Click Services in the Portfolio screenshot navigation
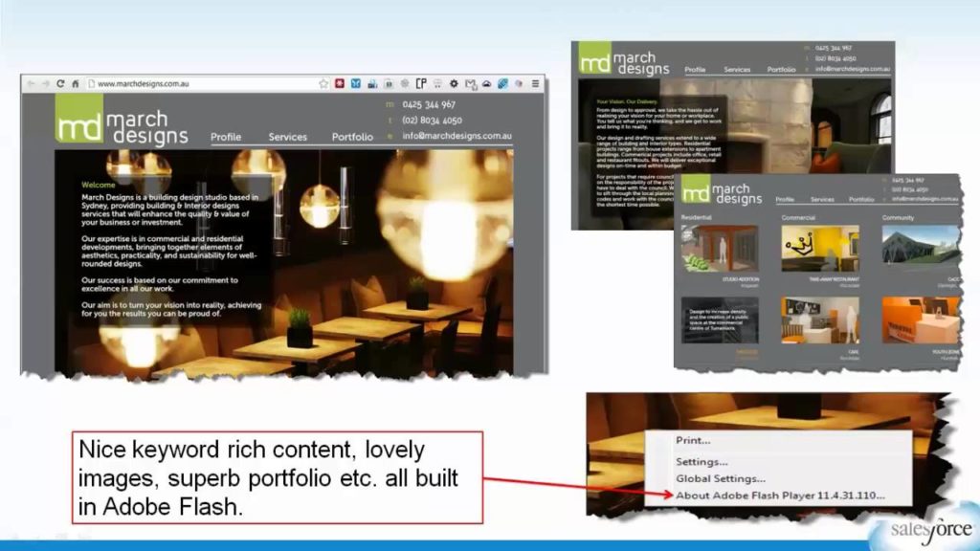Viewport: 980px width, 551px height. pyautogui.click(x=822, y=199)
